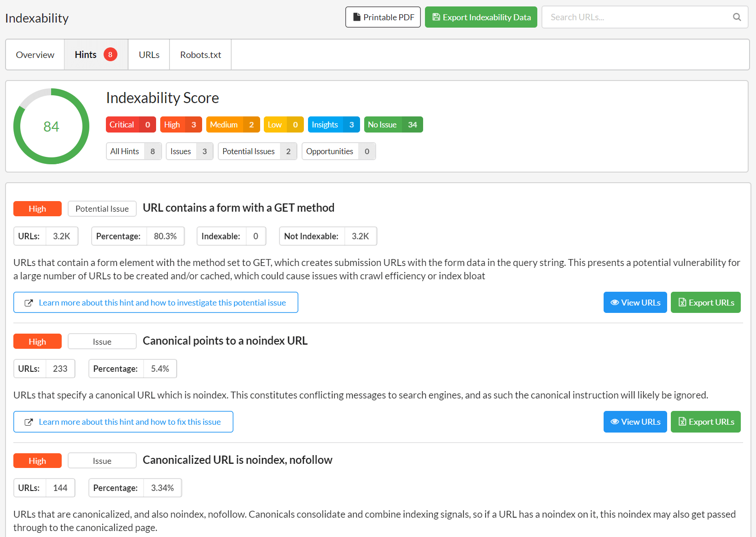Click eye icon on second View URLs button
756x537 pixels.
[x=615, y=422]
